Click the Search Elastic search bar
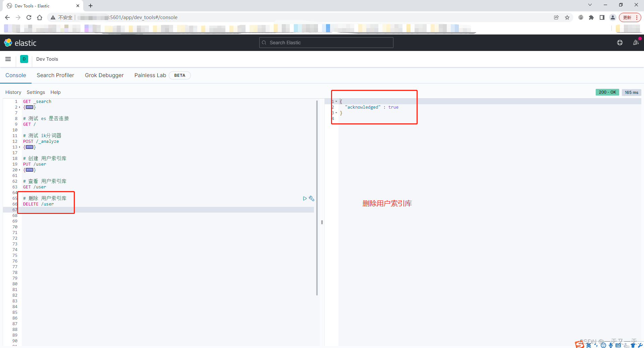Viewport: 644px width, 348px height. [x=326, y=42]
